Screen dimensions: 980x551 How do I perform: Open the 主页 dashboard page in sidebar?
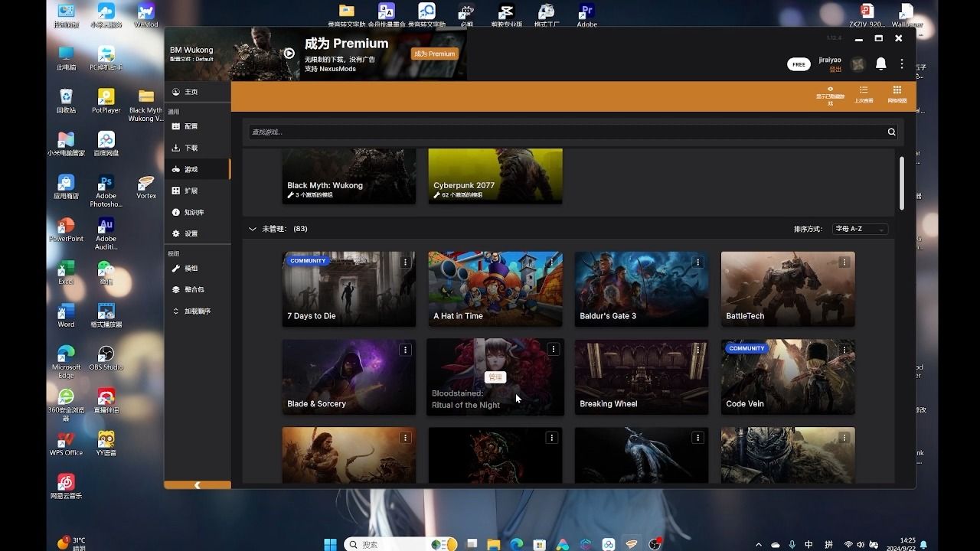coord(198,92)
